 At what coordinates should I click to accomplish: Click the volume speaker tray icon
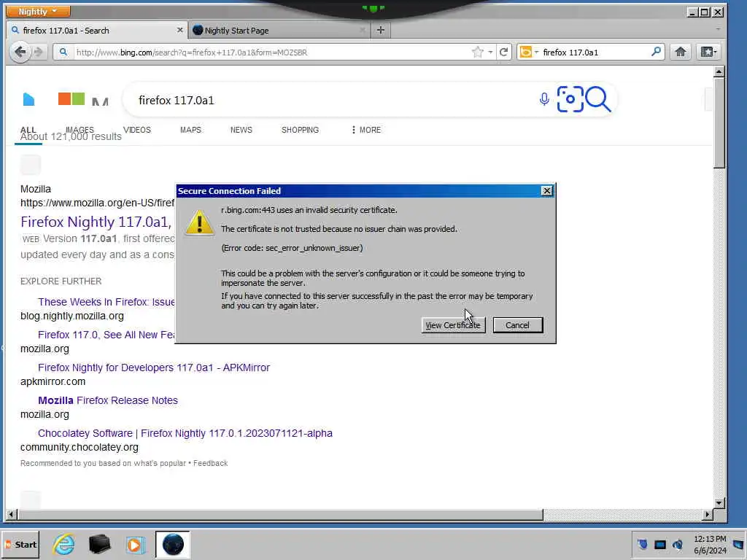click(678, 544)
